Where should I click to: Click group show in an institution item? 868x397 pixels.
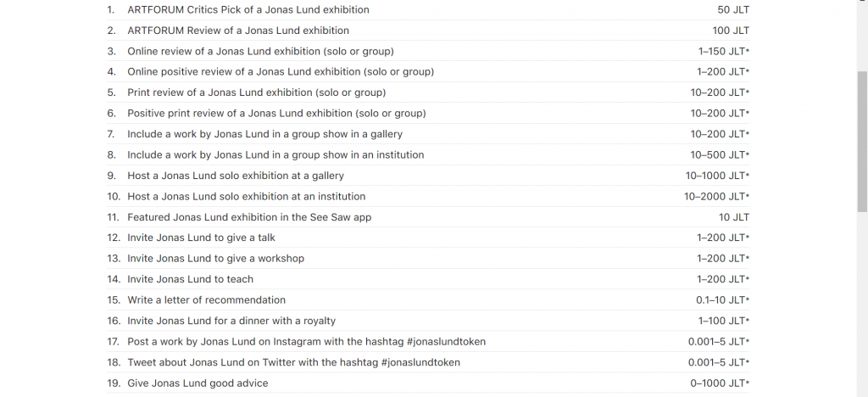(428, 155)
